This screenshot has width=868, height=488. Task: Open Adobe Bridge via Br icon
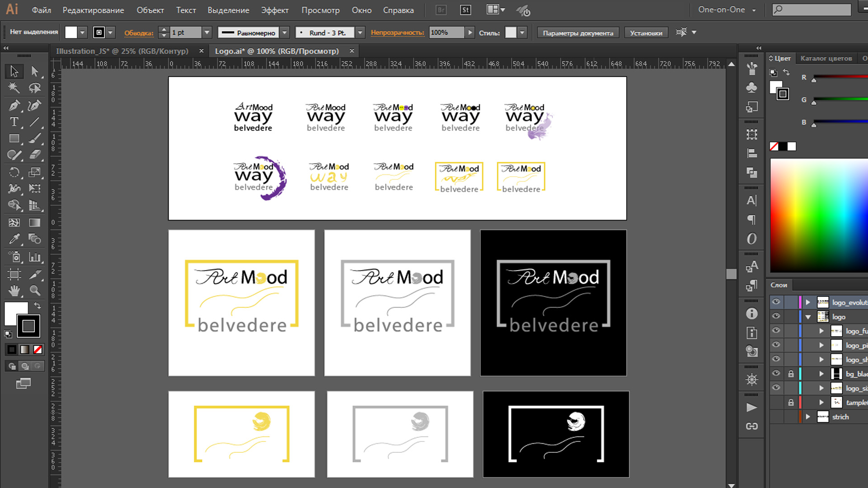pyautogui.click(x=441, y=10)
